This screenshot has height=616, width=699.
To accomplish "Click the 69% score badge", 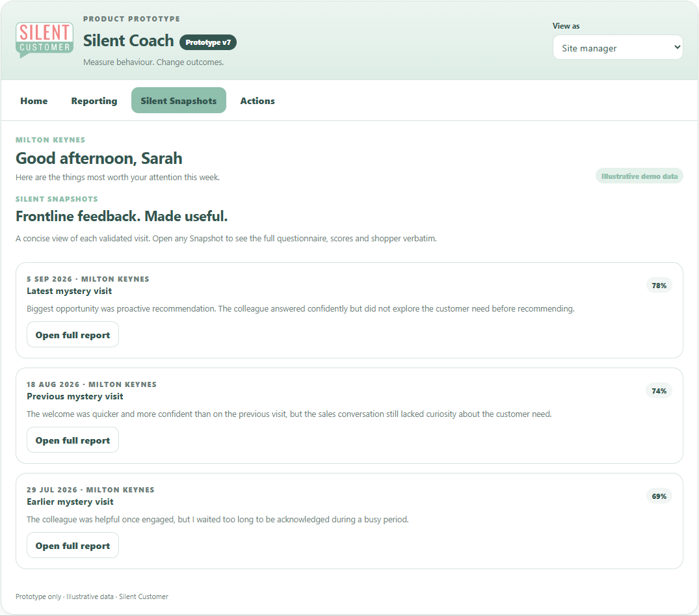I will point(659,496).
